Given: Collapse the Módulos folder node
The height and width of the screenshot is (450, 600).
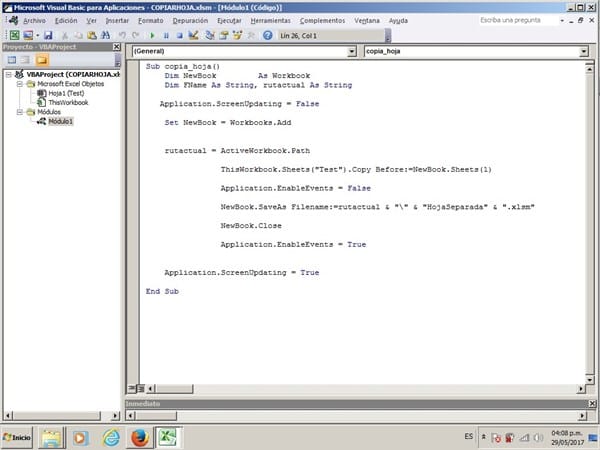Looking at the screenshot, I should click(x=19, y=112).
